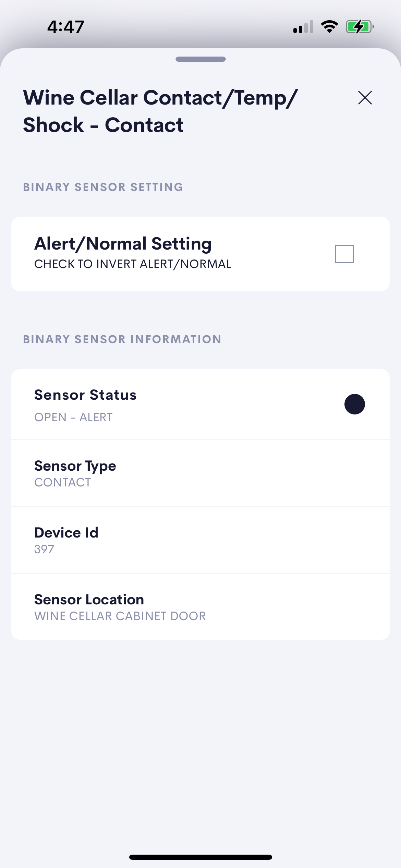Tap the device id value 397
Image resolution: width=401 pixels, height=868 pixels.
pyautogui.click(x=44, y=549)
